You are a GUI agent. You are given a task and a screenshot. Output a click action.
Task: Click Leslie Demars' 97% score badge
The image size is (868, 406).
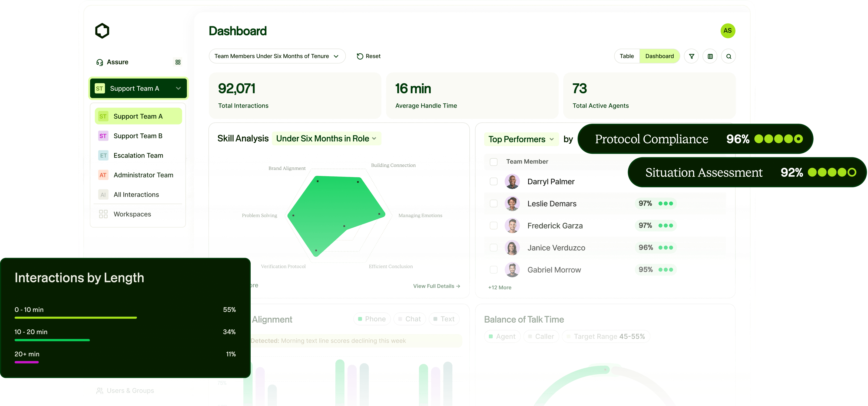[655, 204]
